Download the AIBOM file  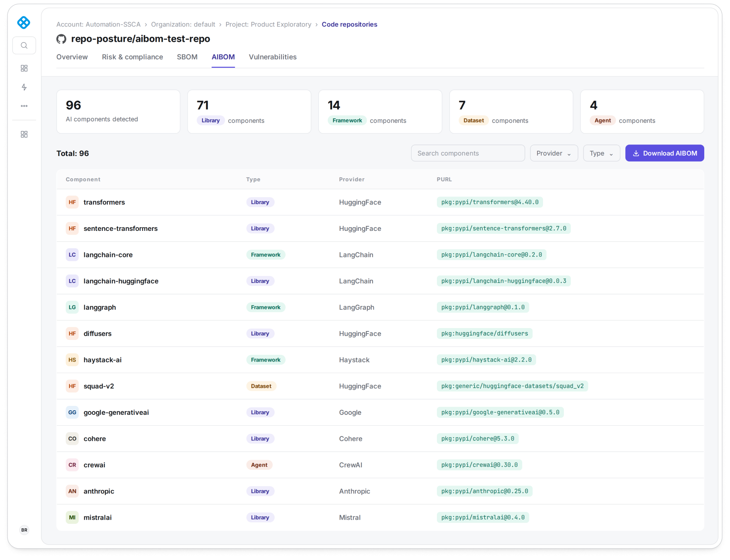(664, 153)
